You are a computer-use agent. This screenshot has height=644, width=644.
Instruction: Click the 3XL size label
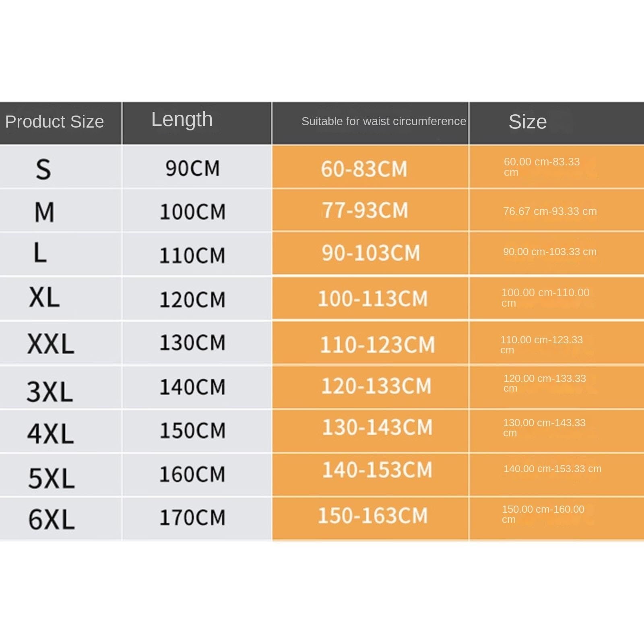[x=50, y=391]
